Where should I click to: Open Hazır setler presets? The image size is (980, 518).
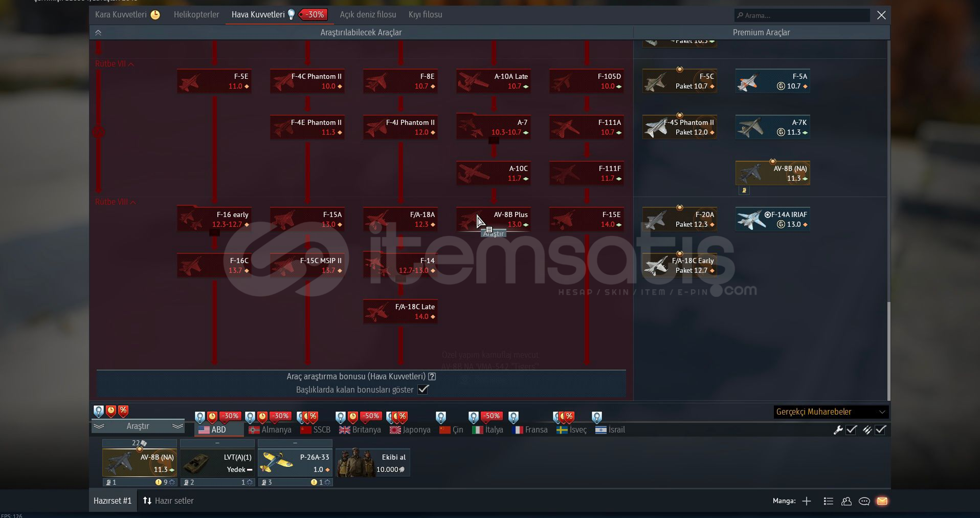click(x=168, y=501)
